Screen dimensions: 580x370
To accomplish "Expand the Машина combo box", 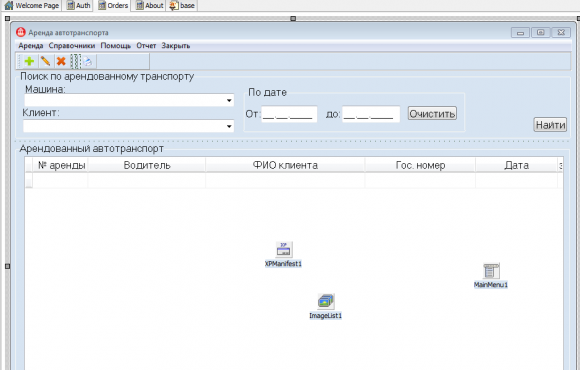I will tap(229, 100).
